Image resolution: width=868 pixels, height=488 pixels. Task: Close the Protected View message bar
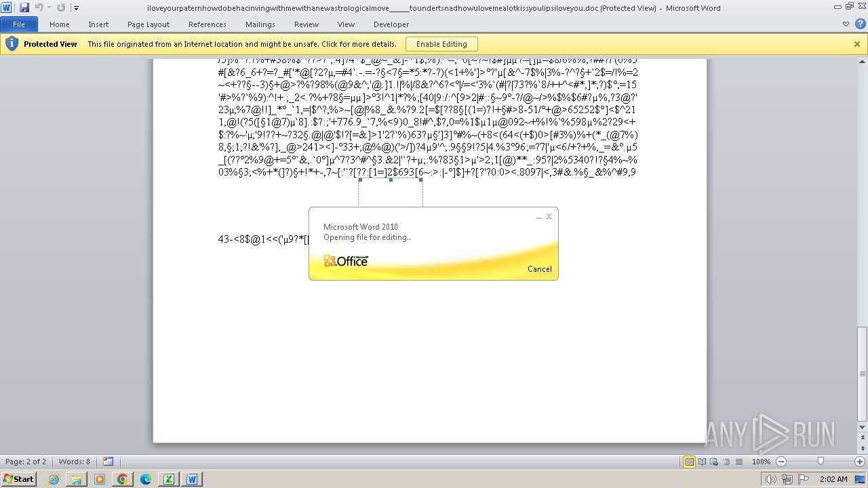pyautogui.click(x=857, y=44)
